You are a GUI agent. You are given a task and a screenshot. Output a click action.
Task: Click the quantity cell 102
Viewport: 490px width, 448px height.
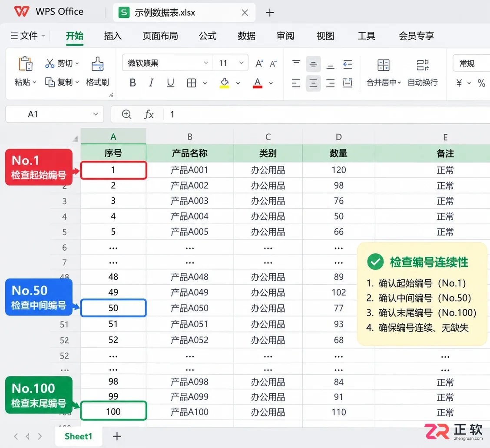339,292
